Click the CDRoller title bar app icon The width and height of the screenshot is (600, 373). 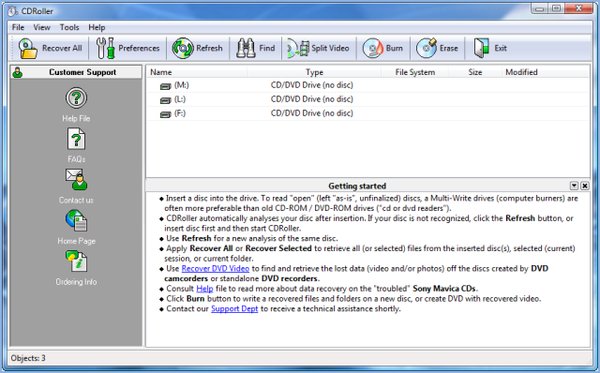pyautogui.click(x=13, y=11)
